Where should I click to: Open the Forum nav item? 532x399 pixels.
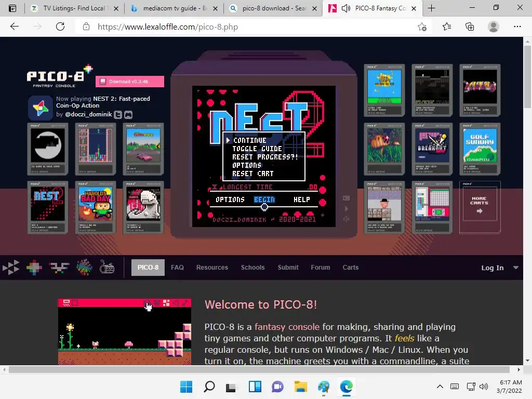320,268
